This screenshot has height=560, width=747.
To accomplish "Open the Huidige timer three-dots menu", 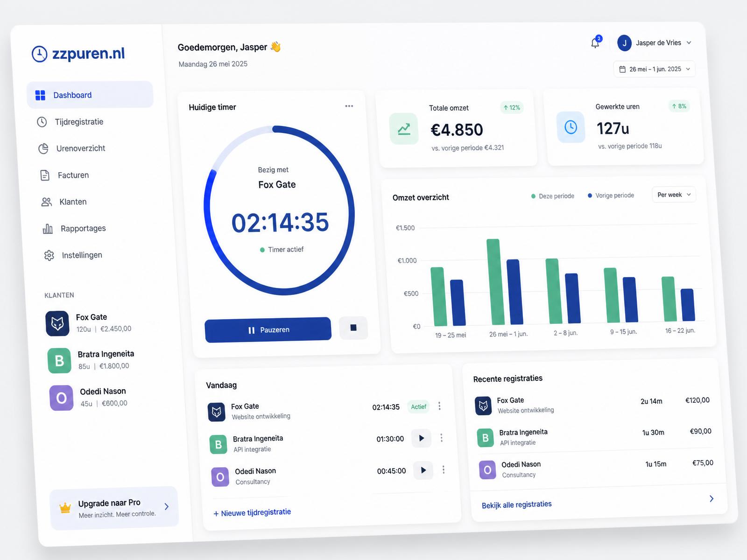I will pos(349,106).
